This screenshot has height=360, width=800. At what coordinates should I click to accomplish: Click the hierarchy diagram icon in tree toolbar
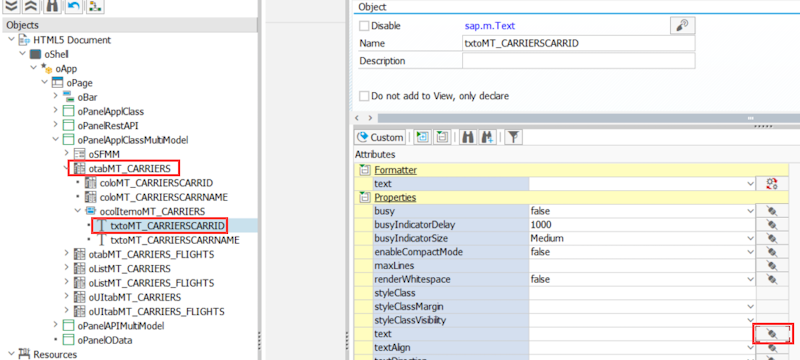[94, 6]
